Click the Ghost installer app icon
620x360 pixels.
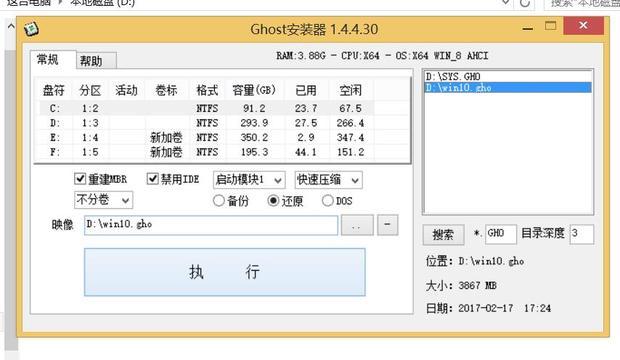(31, 29)
